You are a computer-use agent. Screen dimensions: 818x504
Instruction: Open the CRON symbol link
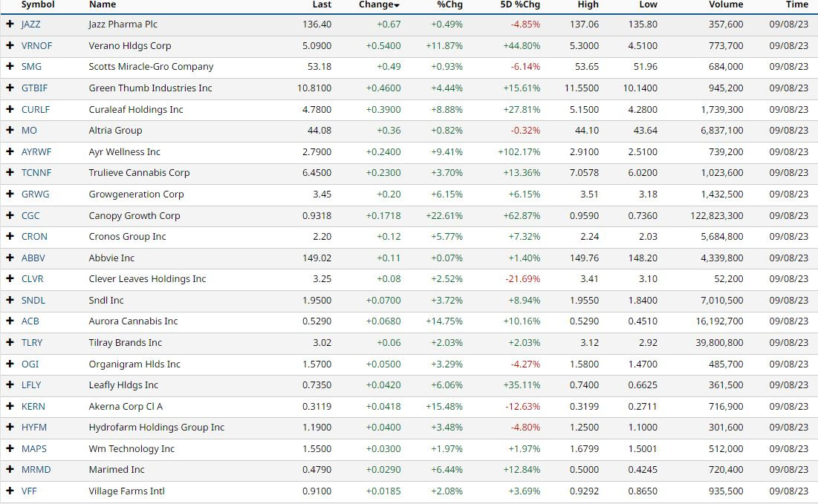tap(34, 236)
